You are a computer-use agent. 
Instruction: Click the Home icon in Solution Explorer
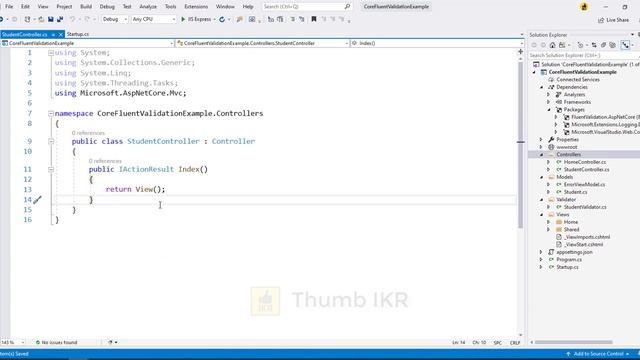pos(552,45)
